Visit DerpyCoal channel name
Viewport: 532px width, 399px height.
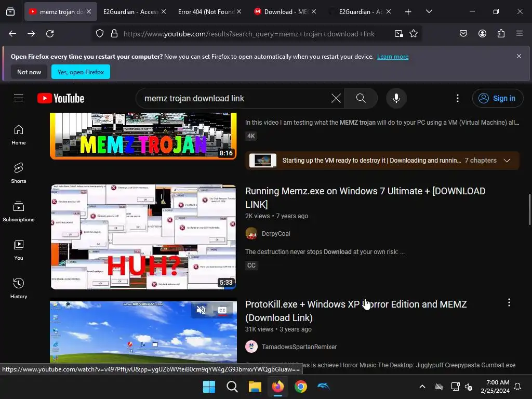coord(276,234)
